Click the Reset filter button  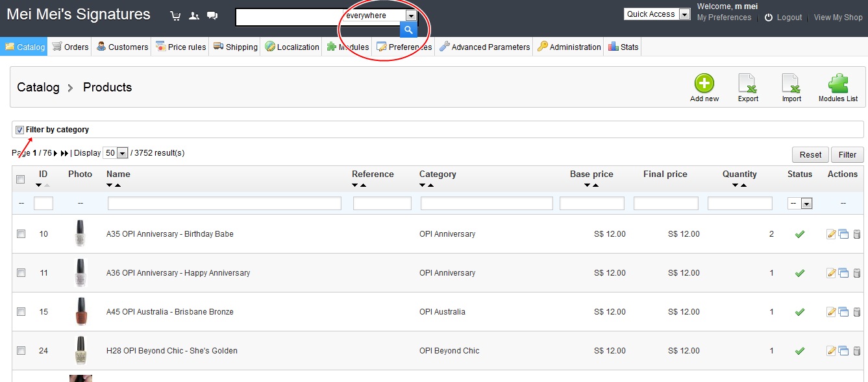click(x=810, y=154)
